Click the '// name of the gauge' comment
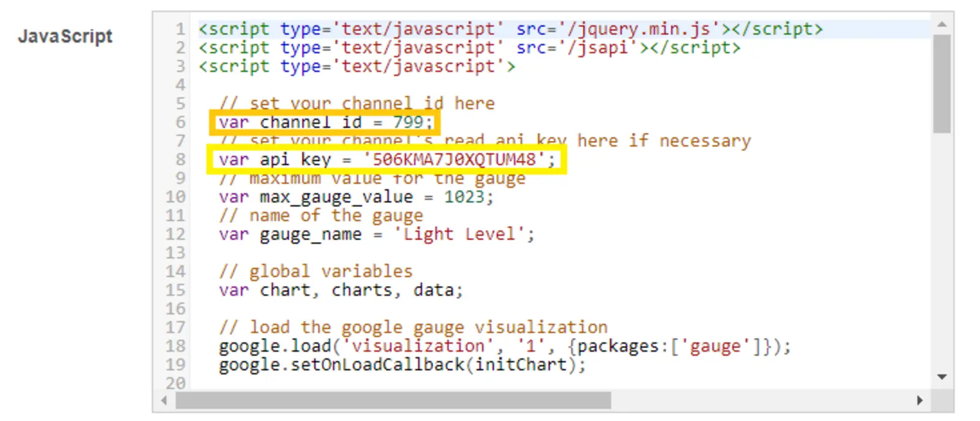This screenshot has height=421, width=980. tap(320, 216)
